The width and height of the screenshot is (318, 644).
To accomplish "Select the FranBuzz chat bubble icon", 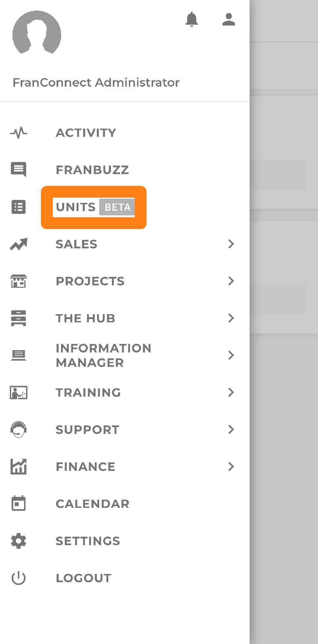I will tap(19, 170).
